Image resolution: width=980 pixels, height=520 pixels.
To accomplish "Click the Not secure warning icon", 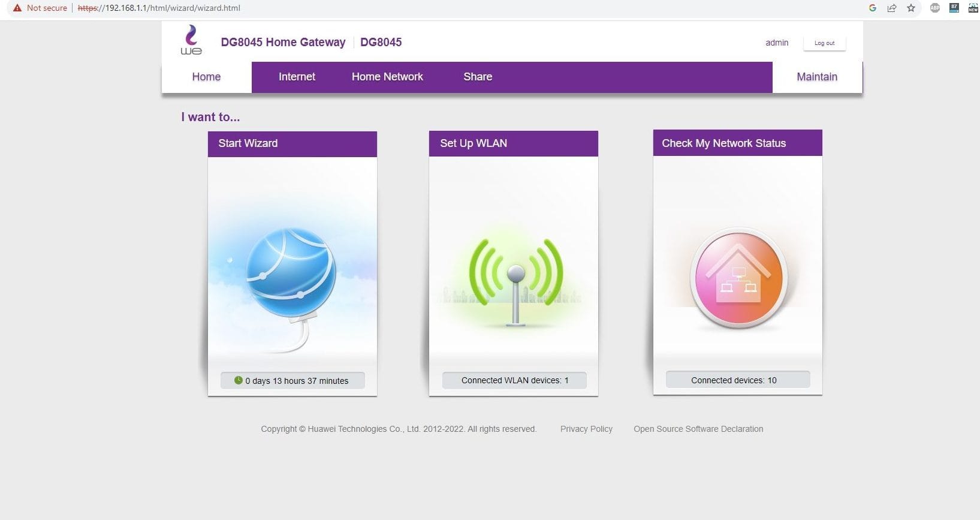I will coord(17,8).
